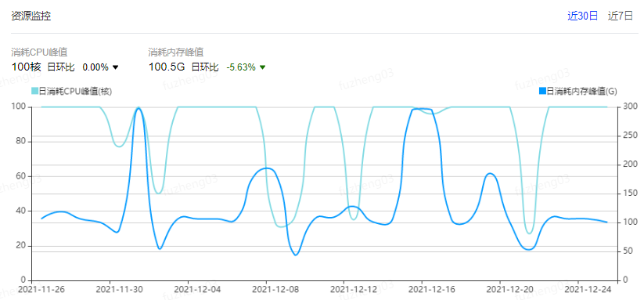Click the -5.63% day-over-day value
The image size is (644, 300).
[241, 67]
